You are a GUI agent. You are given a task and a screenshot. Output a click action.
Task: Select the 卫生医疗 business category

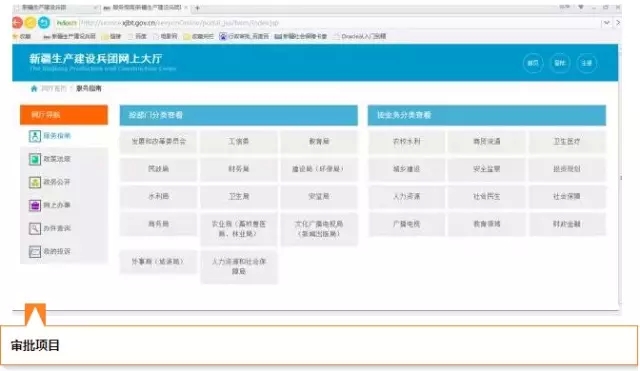[567, 142]
